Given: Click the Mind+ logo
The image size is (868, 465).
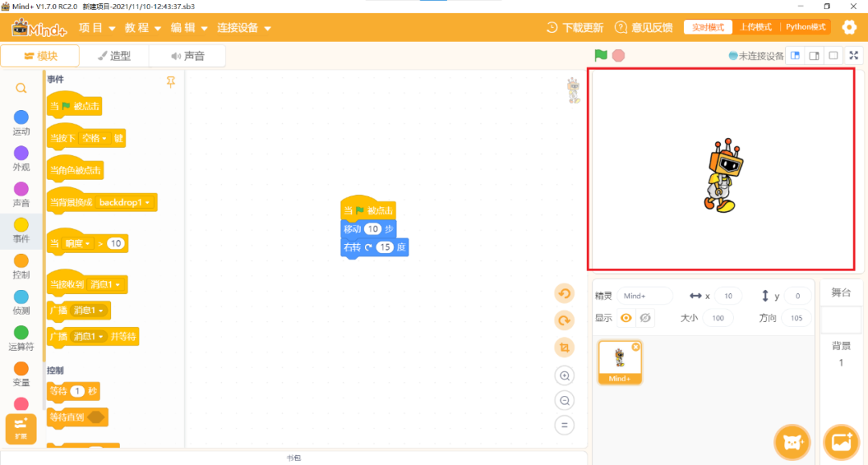Looking at the screenshot, I should pyautogui.click(x=39, y=27).
